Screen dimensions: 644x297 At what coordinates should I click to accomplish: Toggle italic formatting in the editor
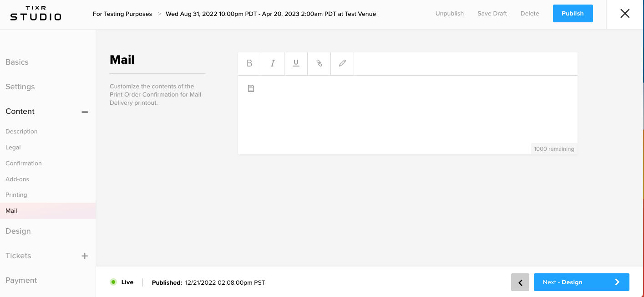coord(273,63)
